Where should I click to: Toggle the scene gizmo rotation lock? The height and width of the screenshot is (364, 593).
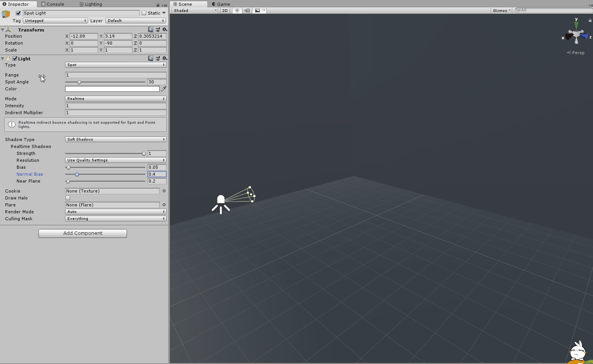click(590, 20)
